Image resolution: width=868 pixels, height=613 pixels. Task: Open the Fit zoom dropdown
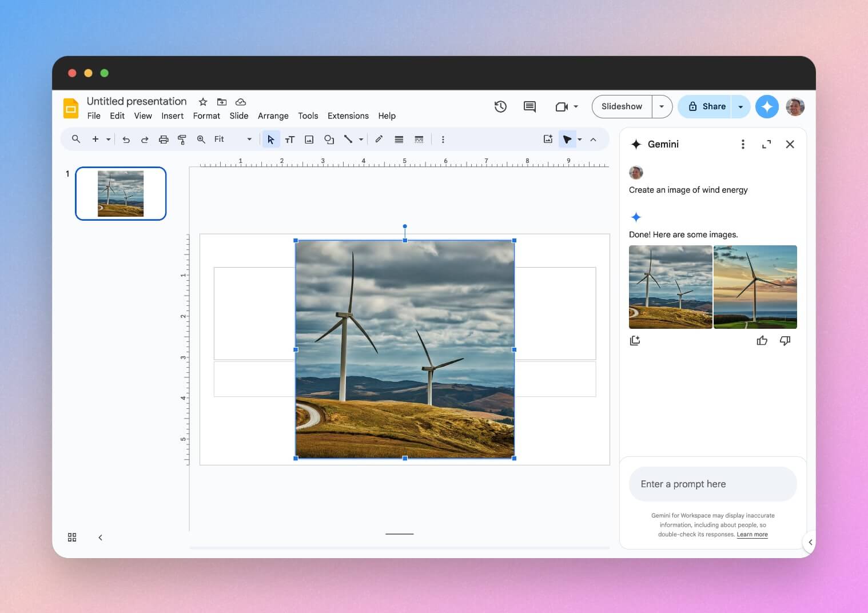point(249,139)
